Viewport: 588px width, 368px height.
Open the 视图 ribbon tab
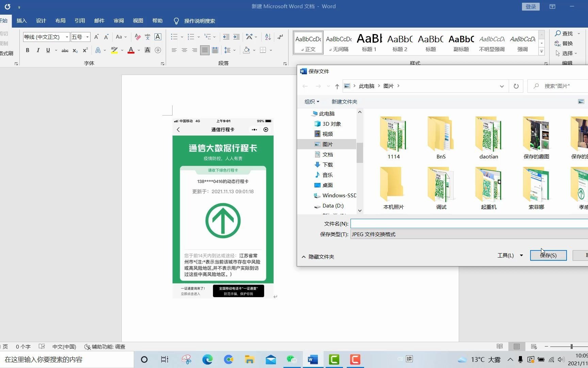[x=138, y=21]
